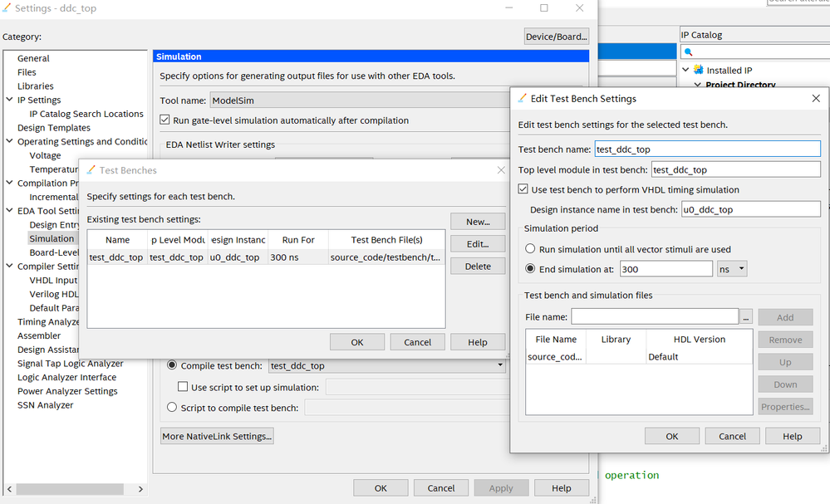The height and width of the screenshot is (504, 830).
Task: Open the ns time unit dropdown
Action: tap(732, 269)
